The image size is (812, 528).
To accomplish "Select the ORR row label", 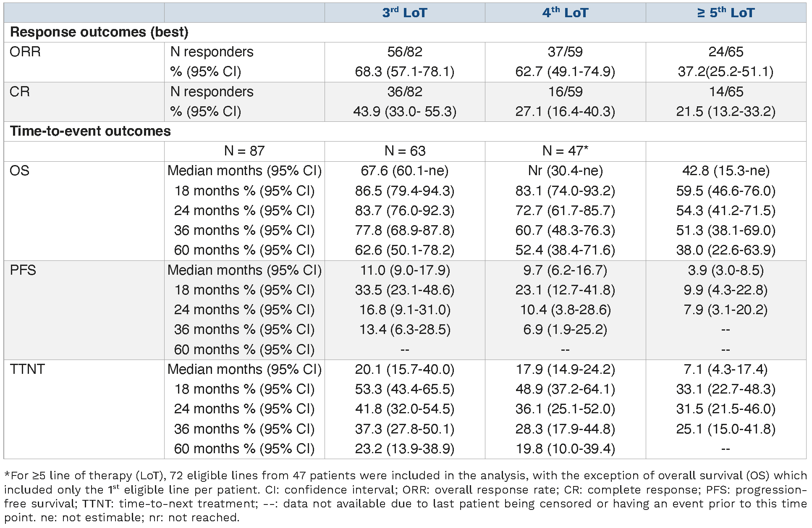I will pos(25,52).
